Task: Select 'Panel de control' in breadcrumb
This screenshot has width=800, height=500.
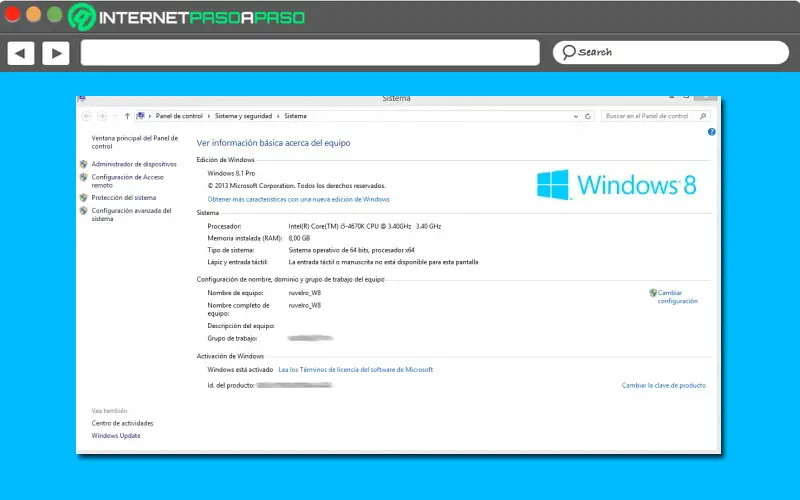Action: (179, 116)
